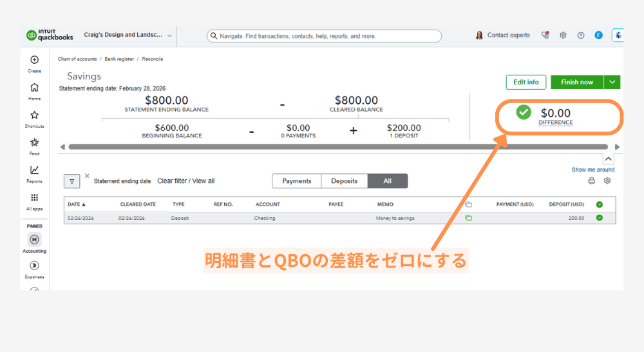Open the Create menu in sidebar

click(34, 60)
